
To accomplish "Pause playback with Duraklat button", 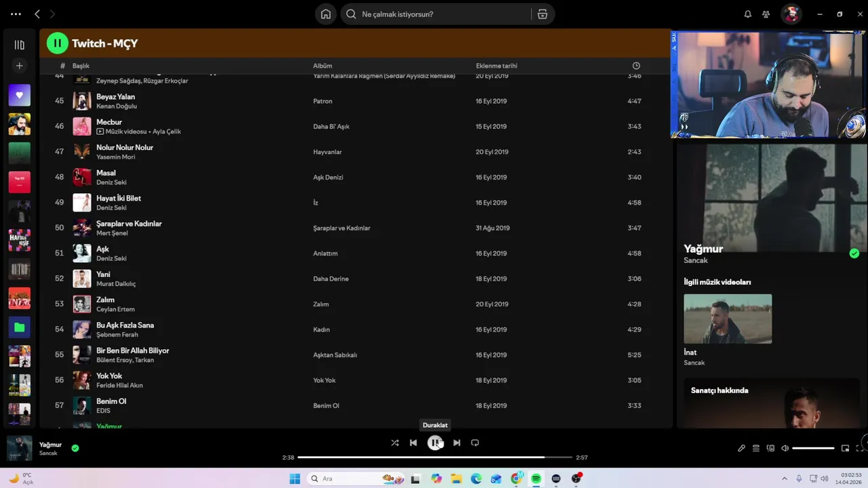I will pos(435,443).
